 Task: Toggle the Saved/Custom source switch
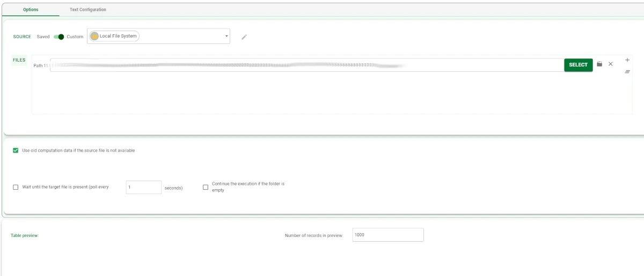pos(58,37)
